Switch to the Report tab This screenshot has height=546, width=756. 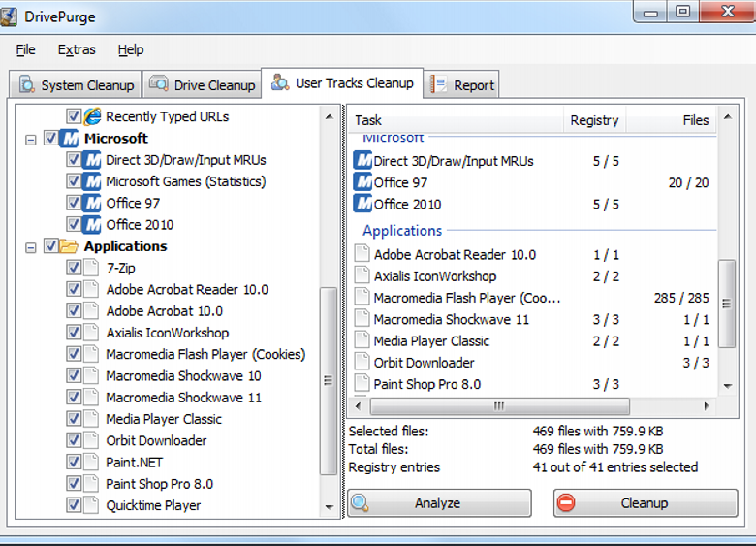(x=463, y=85)
